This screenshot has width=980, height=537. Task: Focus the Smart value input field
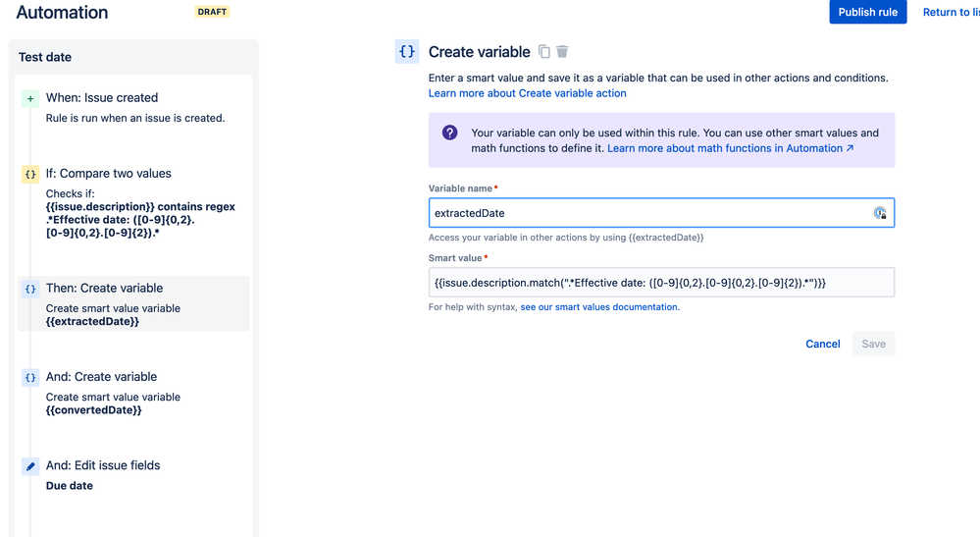pyautogui.click(x=661, y=283)
